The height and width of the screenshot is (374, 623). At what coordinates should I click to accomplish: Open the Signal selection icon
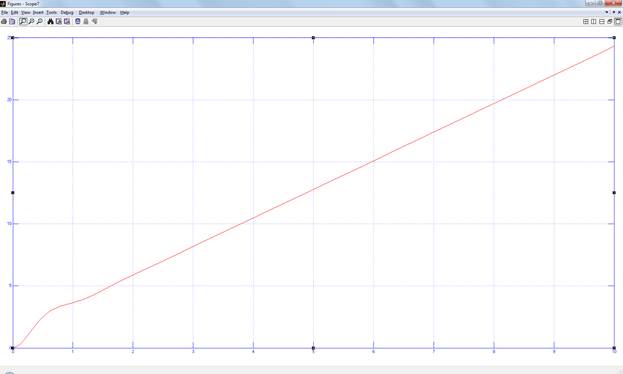click(x=95, y=21)
